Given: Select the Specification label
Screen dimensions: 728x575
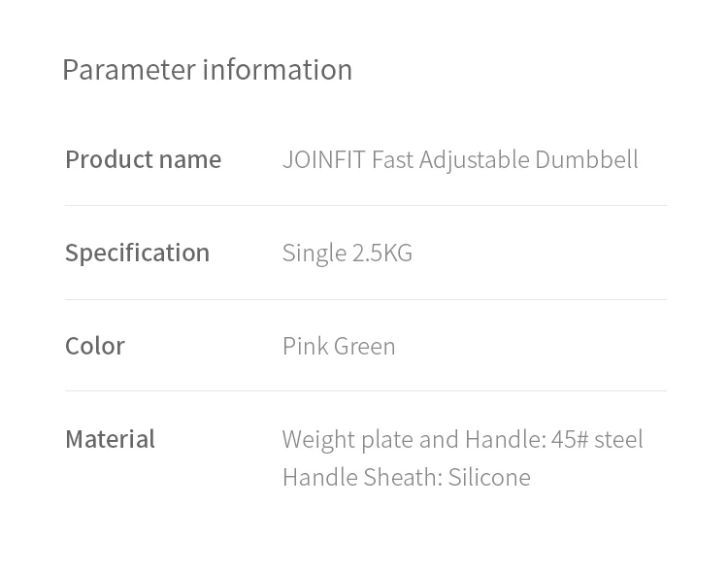Looking at the screenshot, I should pos(138,254).
